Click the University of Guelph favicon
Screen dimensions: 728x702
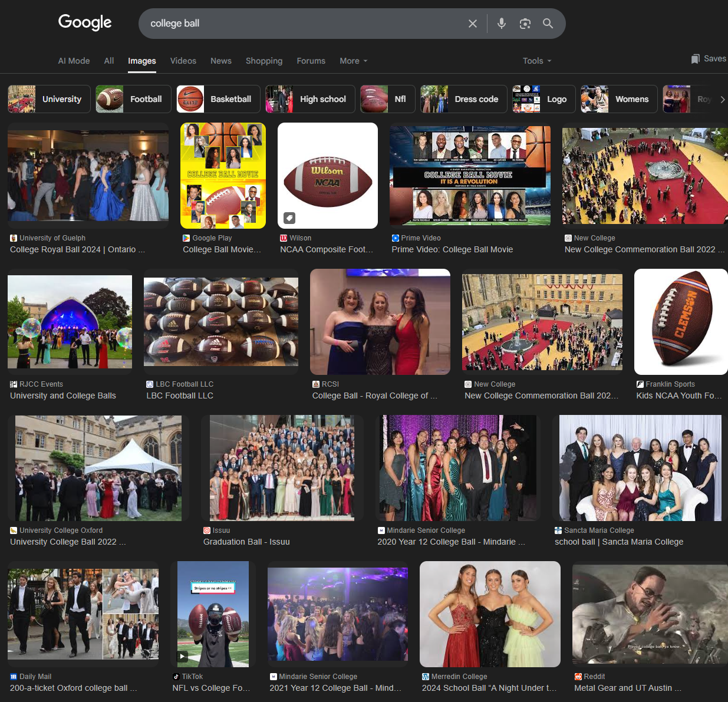14,238
